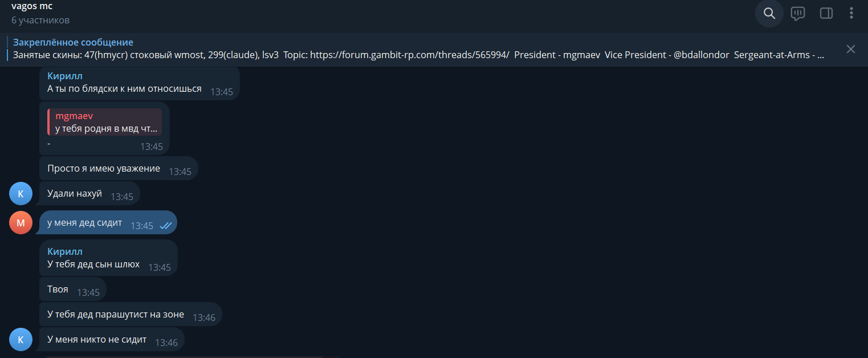Screen dimensions: 868x358
Task: Jump to the Закреплённое сообщение pinned message
Action: click(x=73, y=42)
